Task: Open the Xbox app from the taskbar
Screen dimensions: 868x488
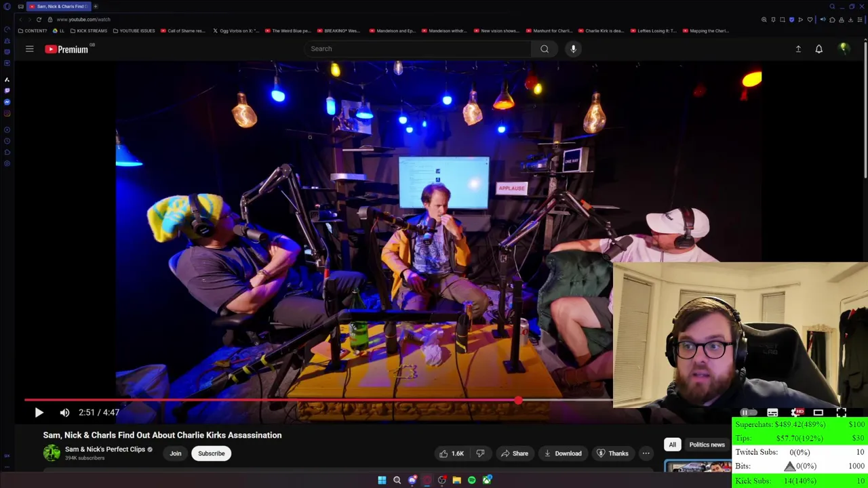Action: tap(487, 481)
